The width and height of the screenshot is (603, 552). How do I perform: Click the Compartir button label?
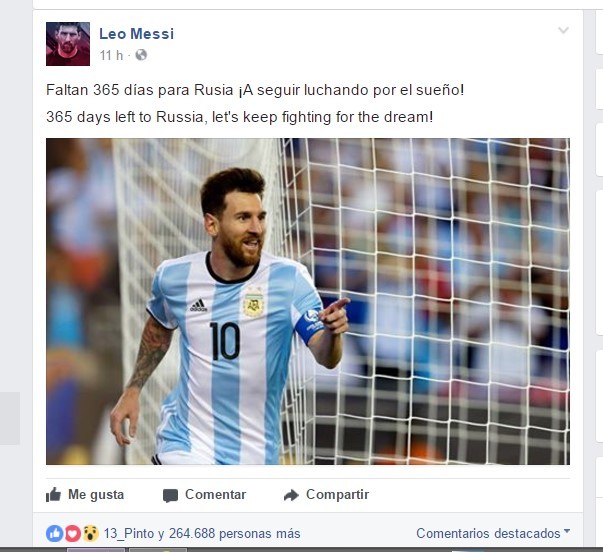pos(337,494)
